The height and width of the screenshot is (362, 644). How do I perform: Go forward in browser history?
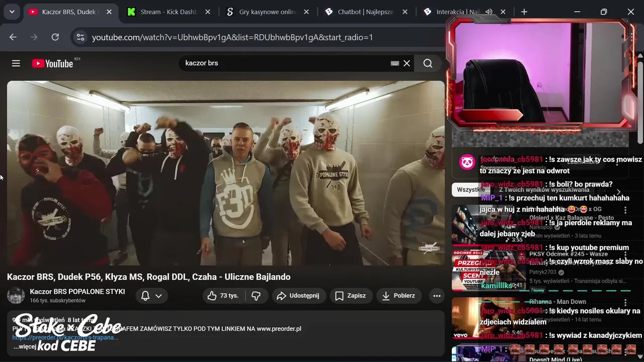(x=34, y=37)
